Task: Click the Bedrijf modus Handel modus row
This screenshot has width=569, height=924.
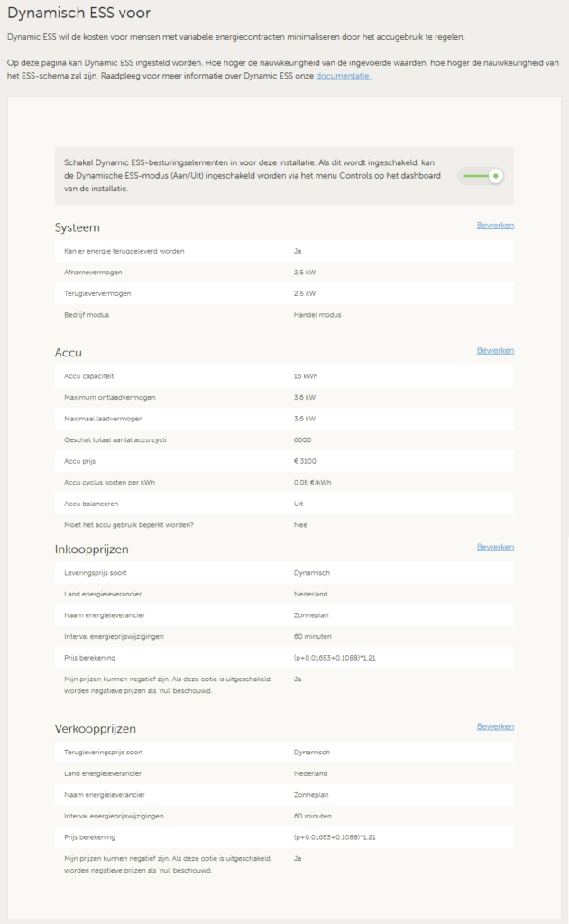Action: coord(284,315)
